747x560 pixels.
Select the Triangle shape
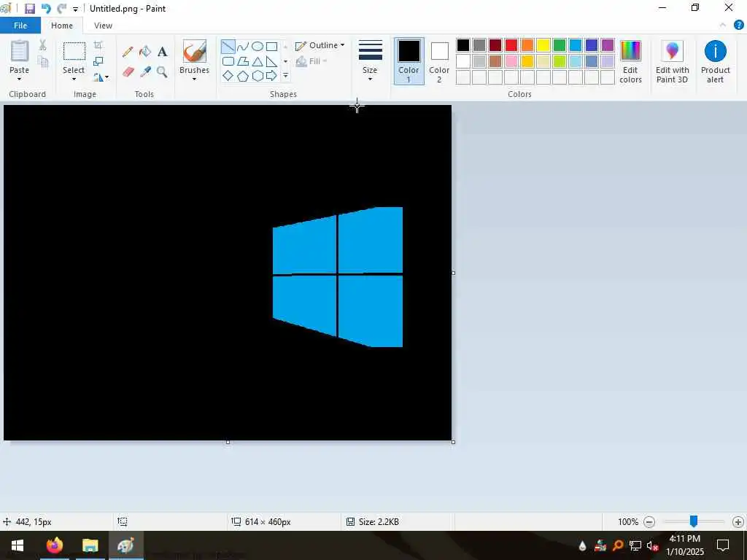click(x=258, y=61)
